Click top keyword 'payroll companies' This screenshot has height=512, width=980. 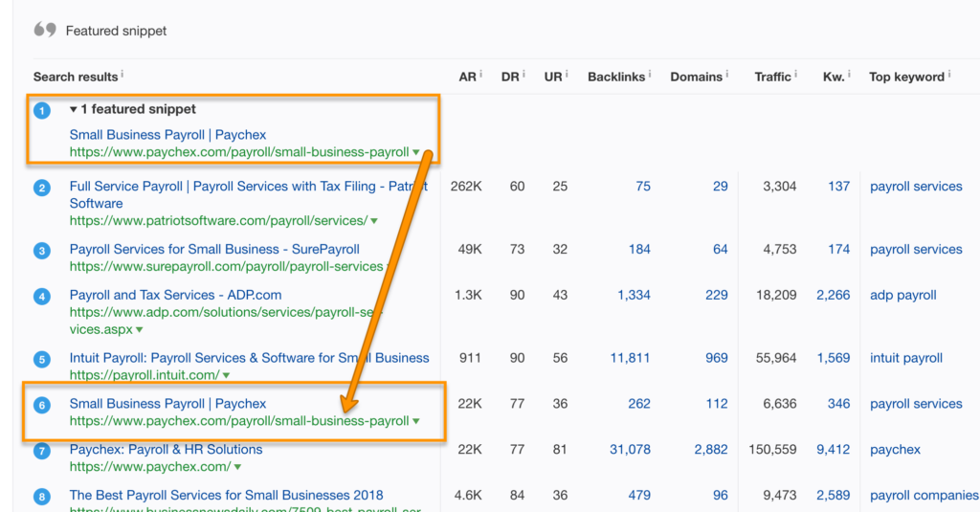pyautogui.click(x=924, y=495)
